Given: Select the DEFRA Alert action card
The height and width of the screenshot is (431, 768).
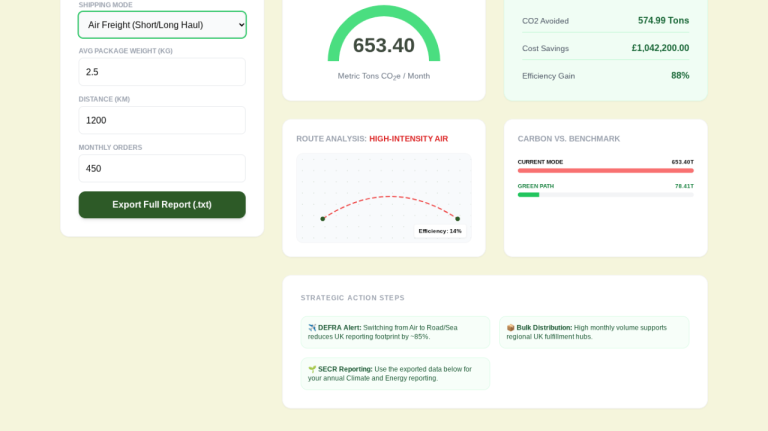Looking at the screenshot, I should click(395, 332).
